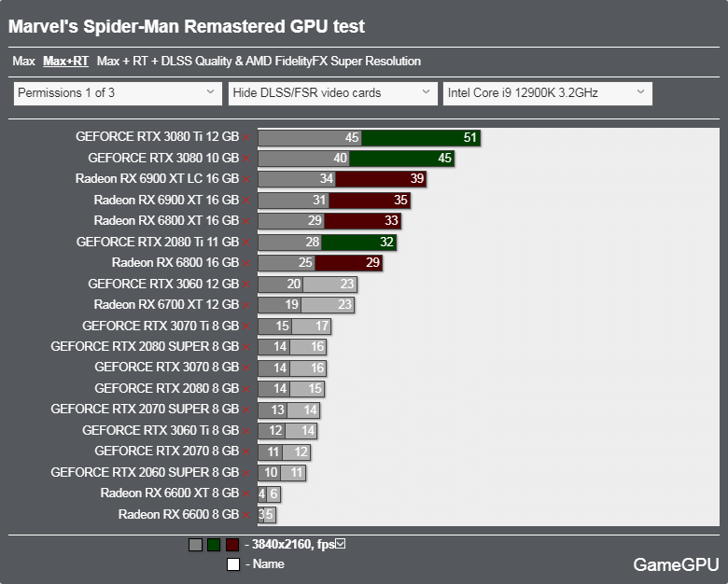
Task: Remove Radeon RX 6600 8 GB using red X
Action: (x=246, y=515)
